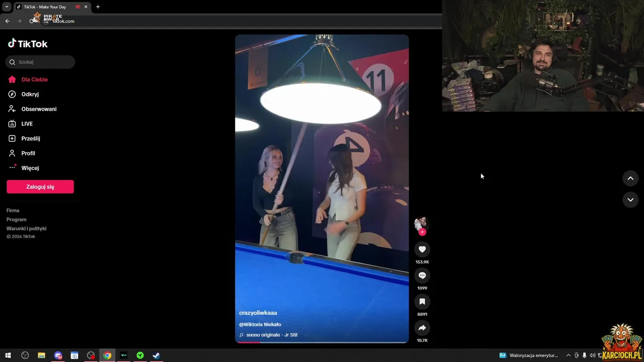Follow creator with red plus badge
Viewport: 644px width, 362px height.
pyautogui.click(x=422, y=232)
